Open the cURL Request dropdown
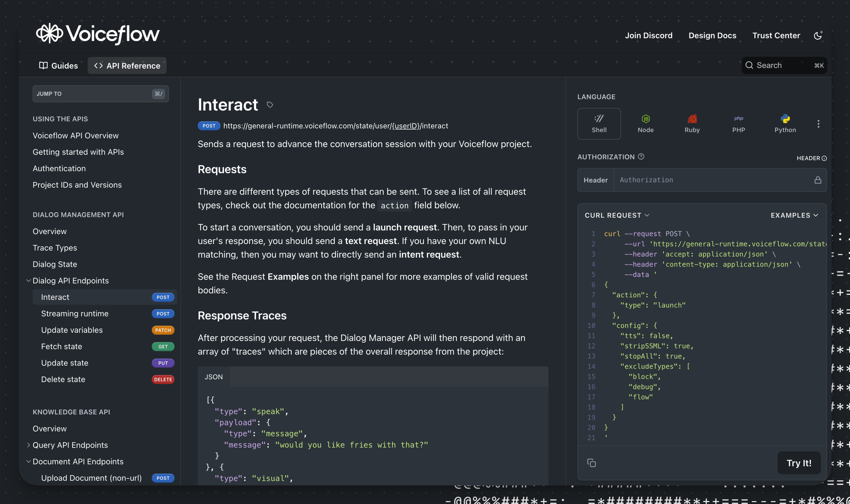Viewport: 850px width, 504px height. [617, 215]
